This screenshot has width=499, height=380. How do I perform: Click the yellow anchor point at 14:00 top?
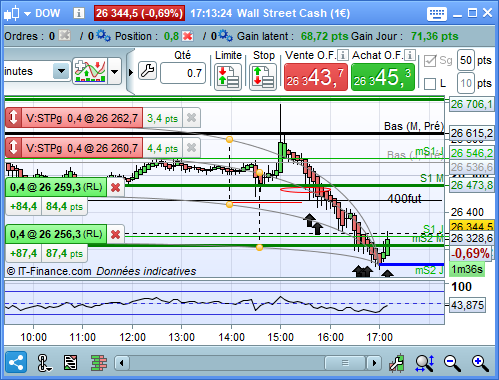pos(229,139)
